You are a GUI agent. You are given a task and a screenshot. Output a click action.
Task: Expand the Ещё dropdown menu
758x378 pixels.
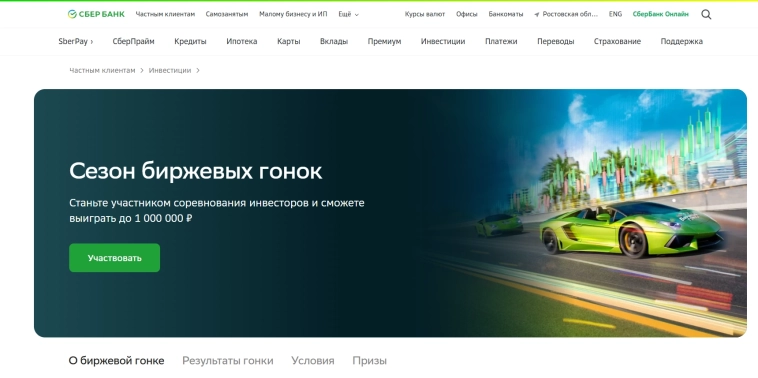coord(348,15)
